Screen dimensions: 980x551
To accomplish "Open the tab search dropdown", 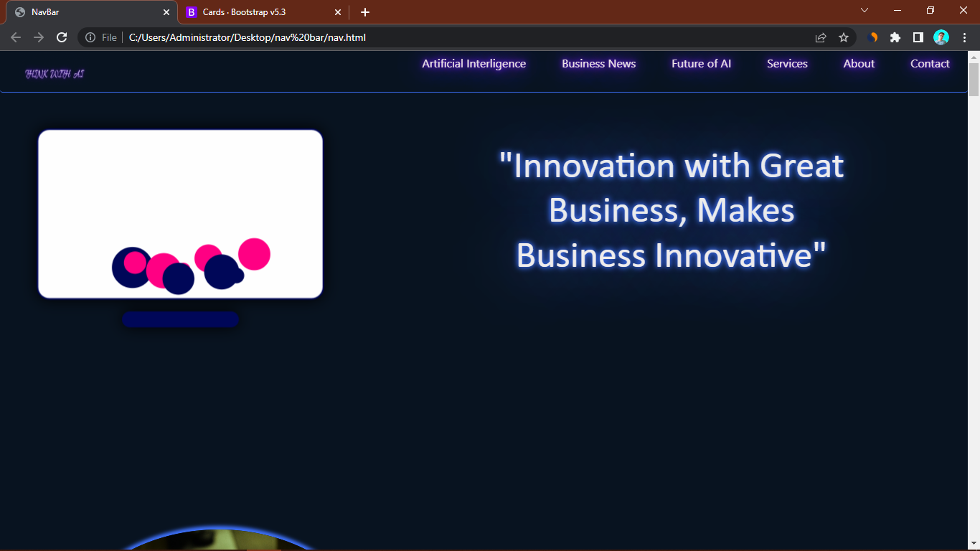I will click(x=864, y=10).
